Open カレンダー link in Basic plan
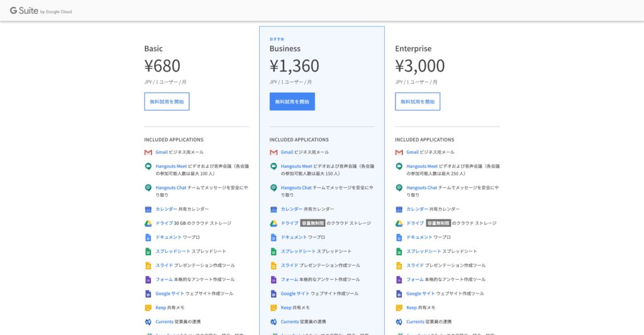The height and width of the screenshot is (335, 644). coord(166,209)
